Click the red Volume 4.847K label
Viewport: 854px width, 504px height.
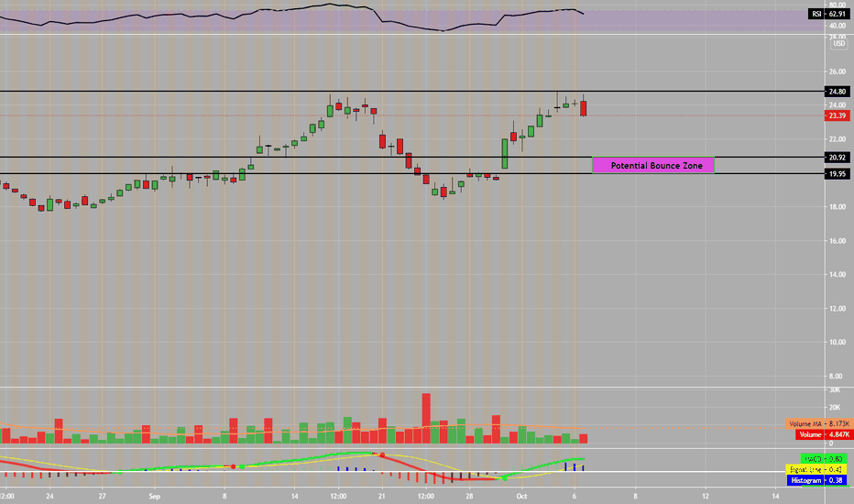coord(824,434)
